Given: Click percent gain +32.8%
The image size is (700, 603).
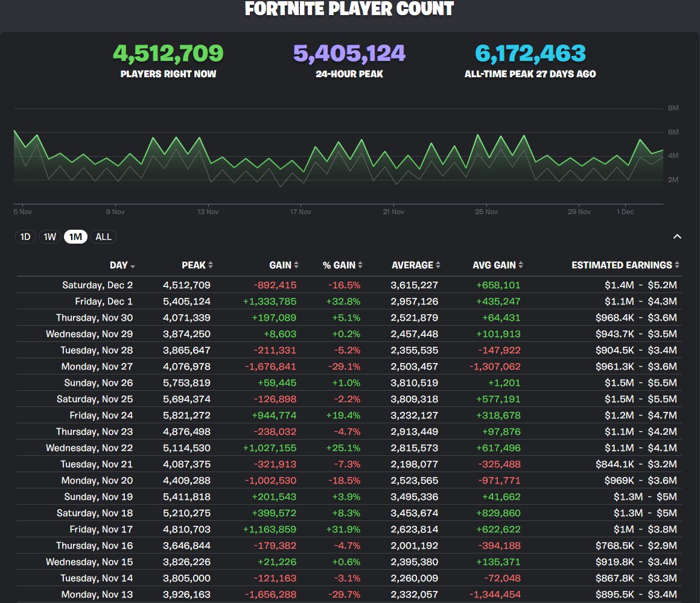Looking at the screenshot, I should pyautogui.click(x=343, y=301).
